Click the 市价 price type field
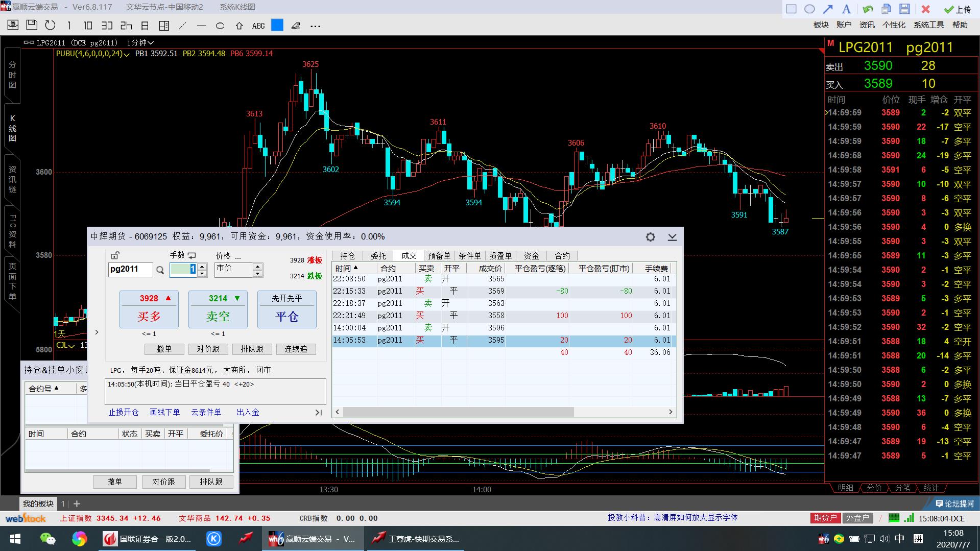 pyautogui.click(x=233, y=270)
